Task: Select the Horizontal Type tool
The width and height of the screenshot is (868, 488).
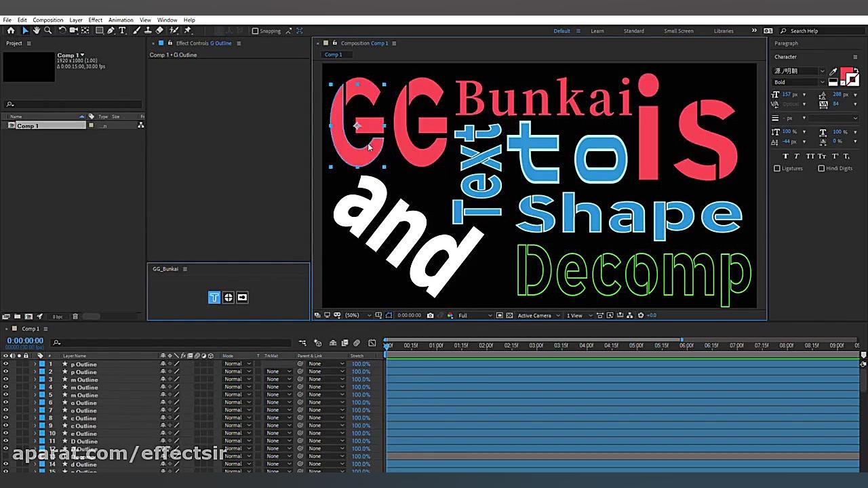Action: tap(121, 30)
